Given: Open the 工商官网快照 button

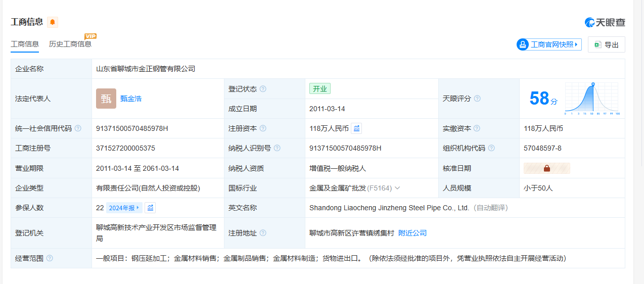Looking at the screenshot, I should (549, 44).
